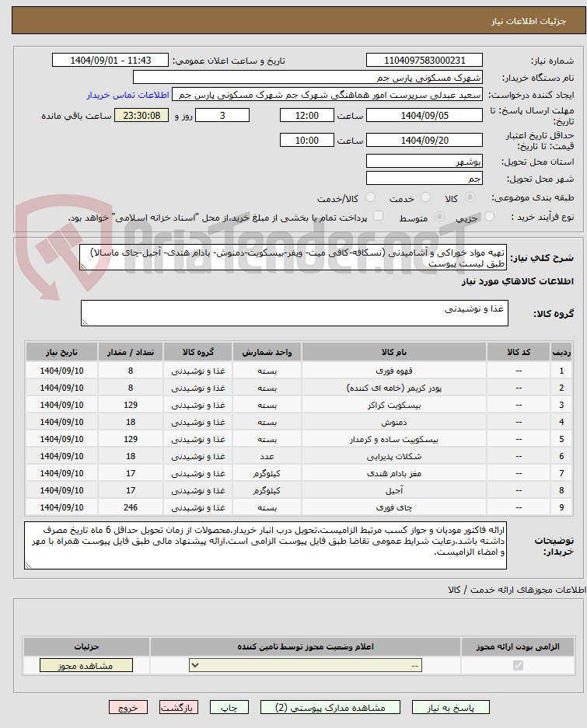Select the کالا radio button

pyautogui.click(x=470, y=198)
